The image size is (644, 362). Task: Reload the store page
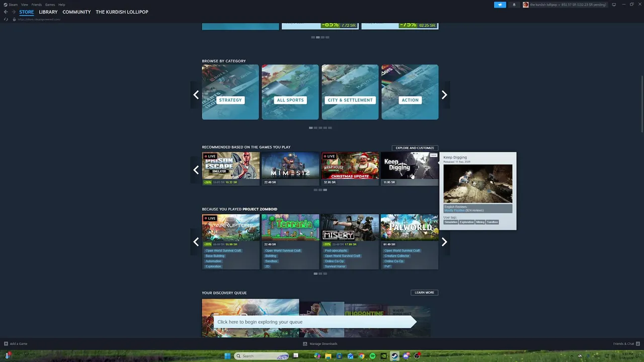(x=6, y=19)
